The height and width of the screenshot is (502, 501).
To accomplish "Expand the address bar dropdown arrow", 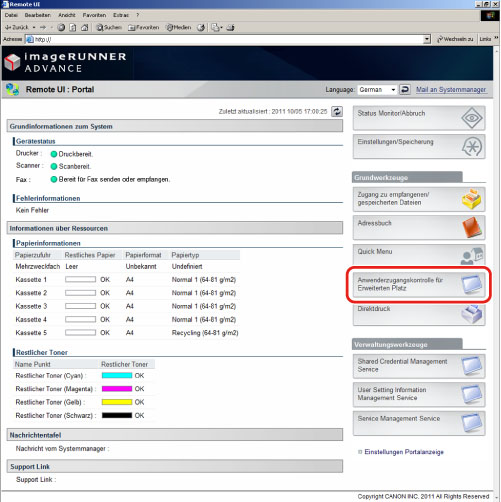I will pos(427,39).
